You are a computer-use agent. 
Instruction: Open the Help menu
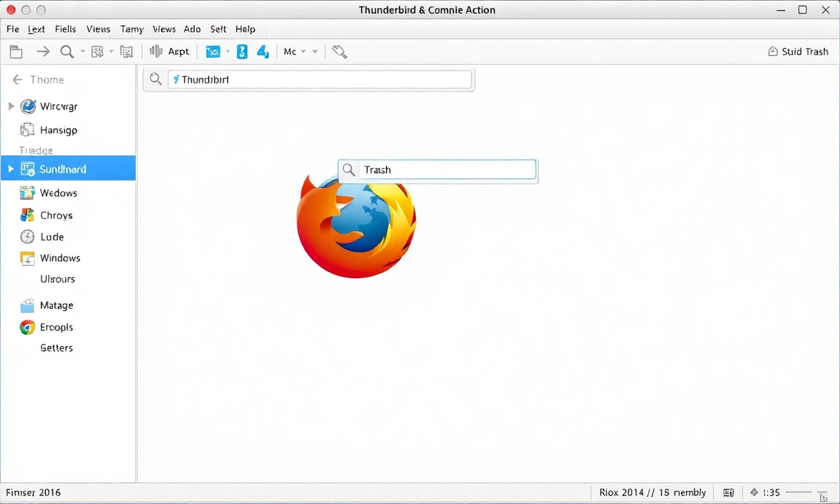(x=245, y=29)
